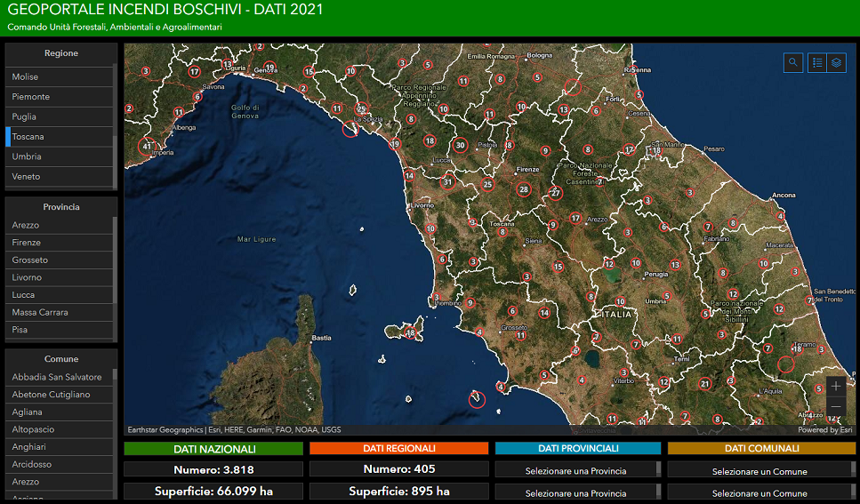860x504 pixels.
Task: Select Livorno in the Provincia list
Action: click(x=60, y=277)
